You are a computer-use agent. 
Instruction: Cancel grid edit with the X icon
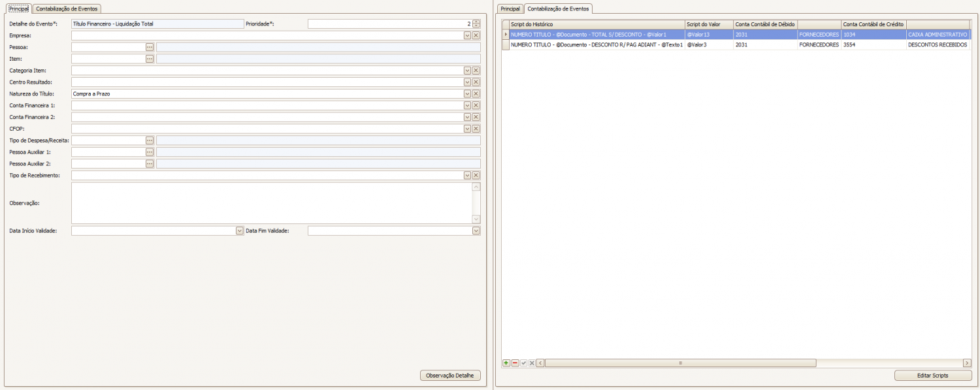(532, 363)
